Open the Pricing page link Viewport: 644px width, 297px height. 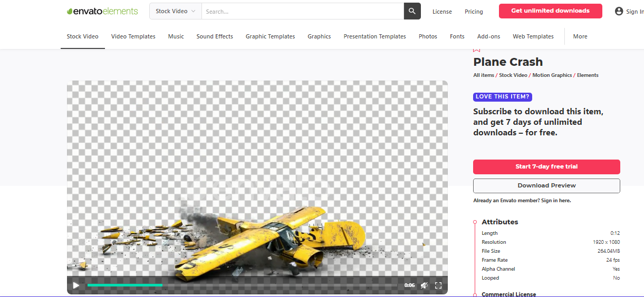[474, 12]
